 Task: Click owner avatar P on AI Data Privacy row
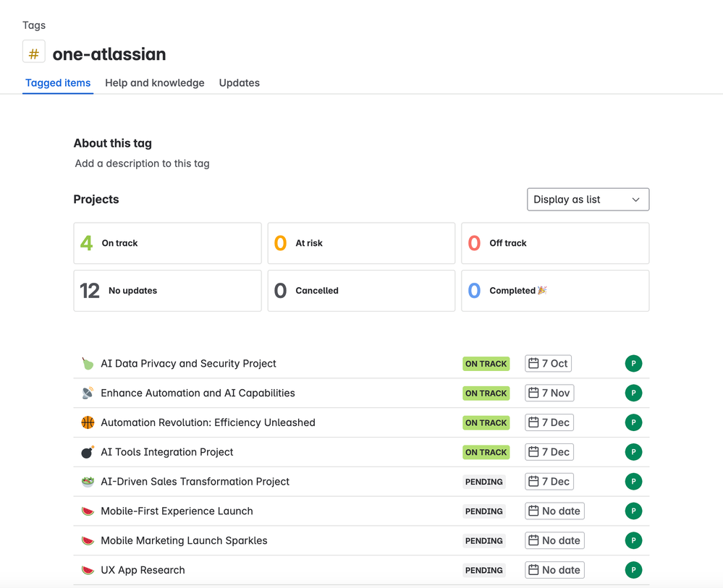click(x=633, y=364)
